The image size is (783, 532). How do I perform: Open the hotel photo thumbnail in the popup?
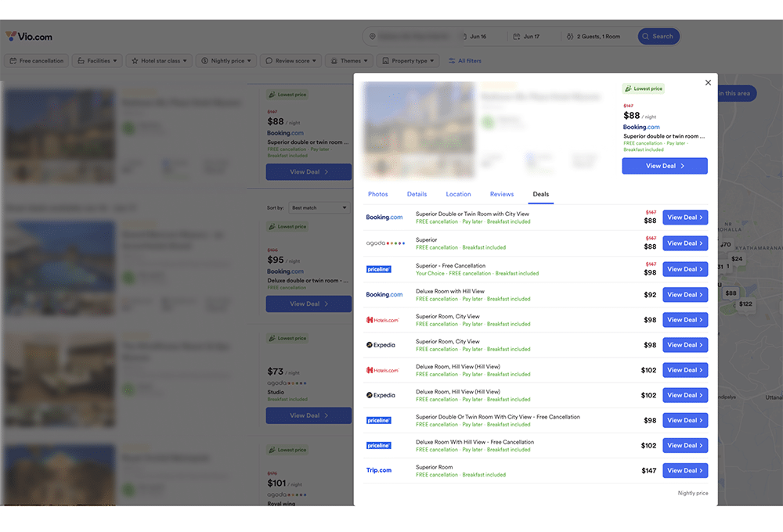418,130
